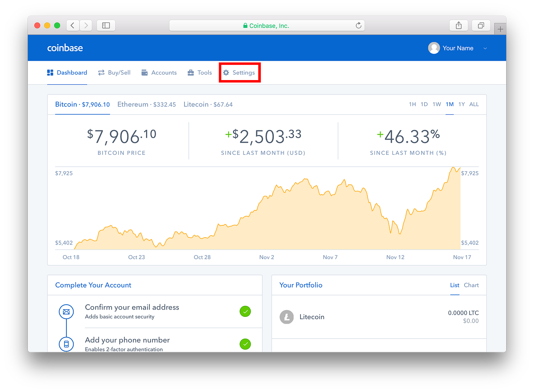Click Complete Your Account heading

(93, 285)
